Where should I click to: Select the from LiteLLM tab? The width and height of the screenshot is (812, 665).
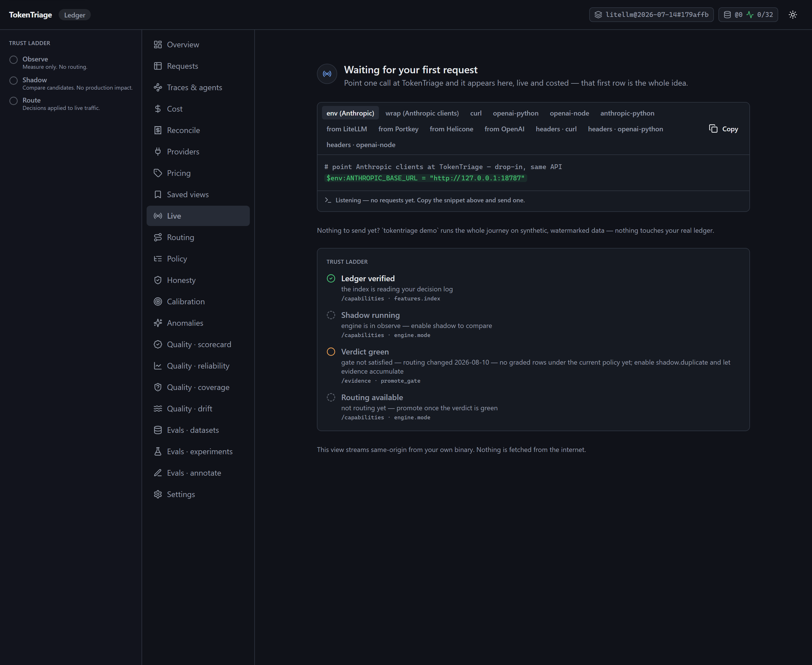(347, 129)
